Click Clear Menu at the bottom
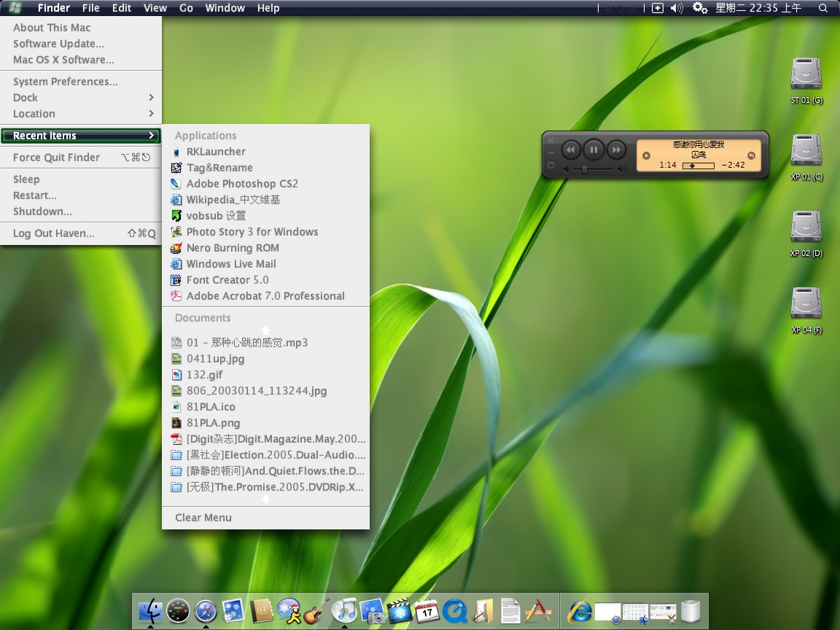The height and width of the screenshot is (630, 840). [203, 518]
